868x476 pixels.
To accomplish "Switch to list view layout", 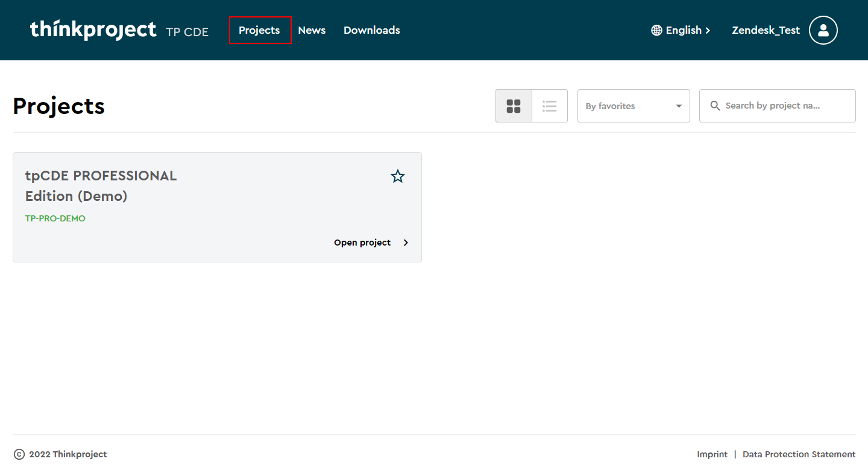I will point(549,106).
